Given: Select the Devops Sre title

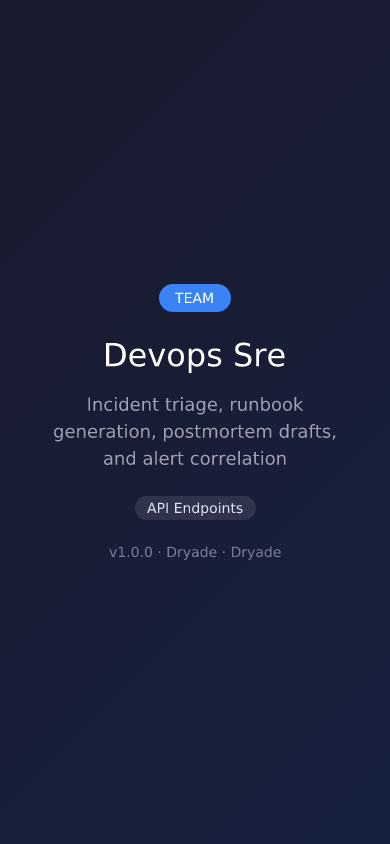Looking at the screenshot, I should point(195,355).
